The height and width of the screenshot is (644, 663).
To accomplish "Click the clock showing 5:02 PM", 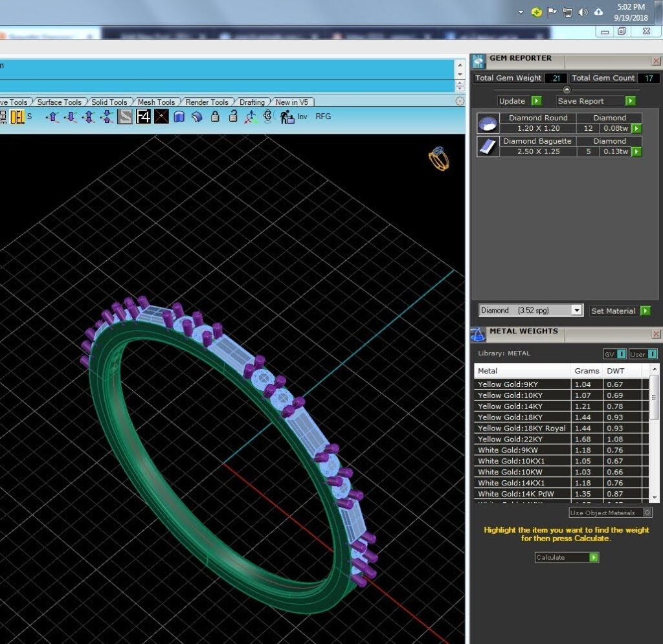I will (x=631, y=7).
